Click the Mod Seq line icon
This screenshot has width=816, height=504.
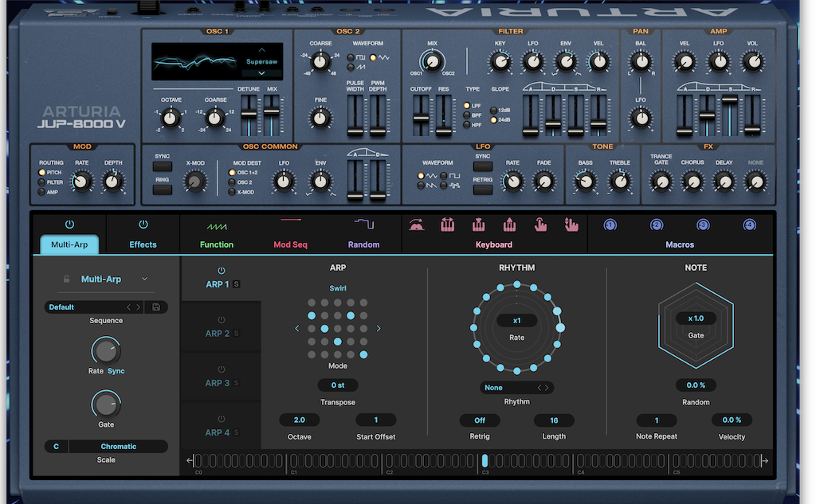[x=290, y=220]
